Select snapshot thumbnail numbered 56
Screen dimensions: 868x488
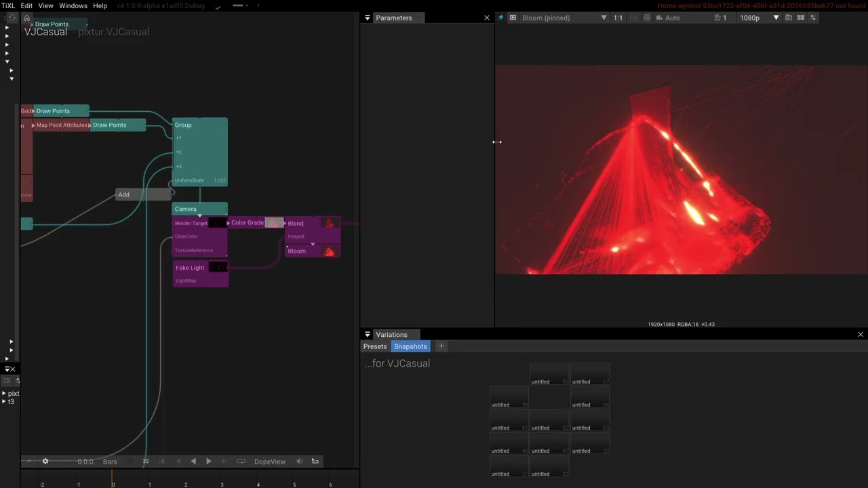pyautogui.click(x=549, y=374)
